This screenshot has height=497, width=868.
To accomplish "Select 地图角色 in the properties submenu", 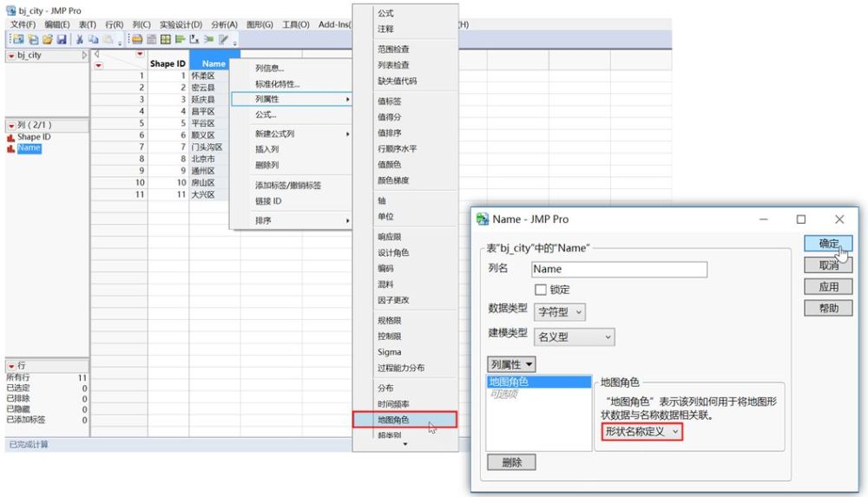I will pos(405,420).
